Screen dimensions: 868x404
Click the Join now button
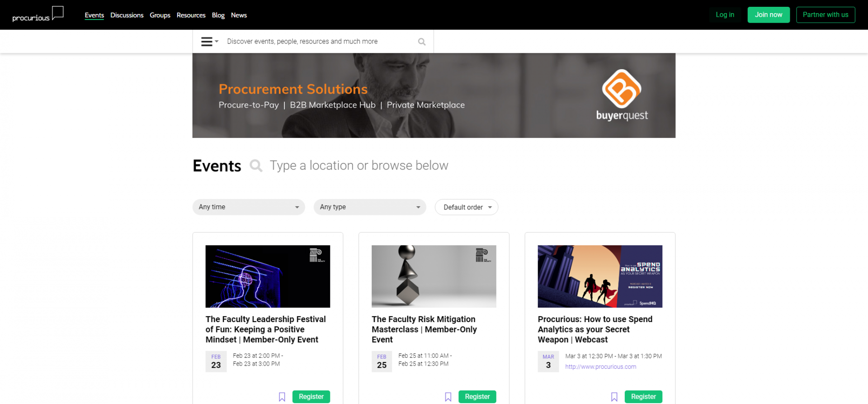tap(769, 15)
